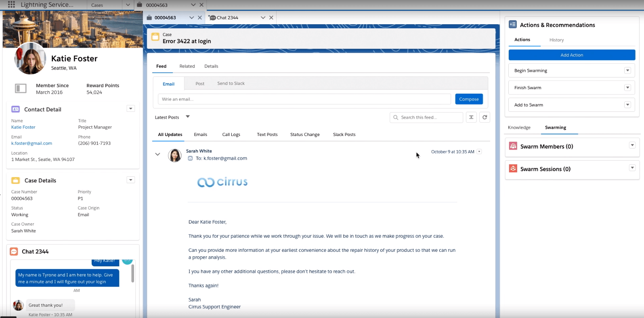Filter feed by Status Change
This screenshot has height=318, width=644.
coord(305,134)
